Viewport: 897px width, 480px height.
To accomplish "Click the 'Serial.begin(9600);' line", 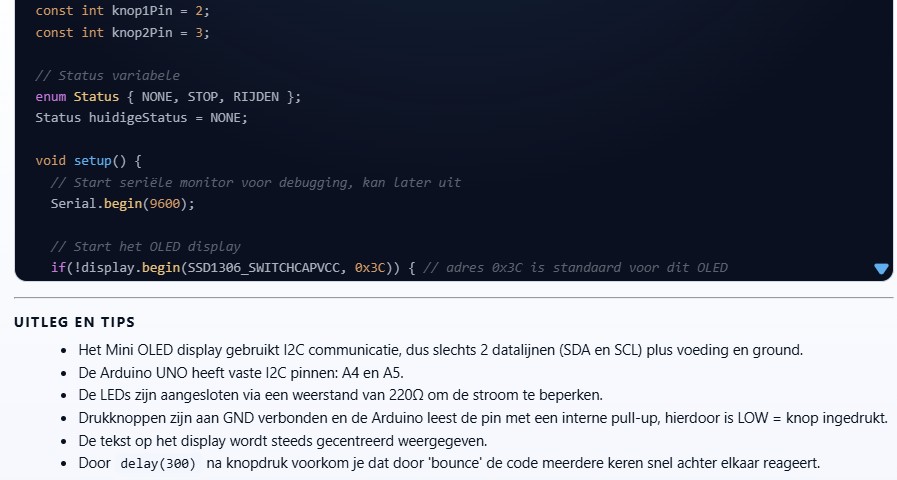I will coord(122,203).
